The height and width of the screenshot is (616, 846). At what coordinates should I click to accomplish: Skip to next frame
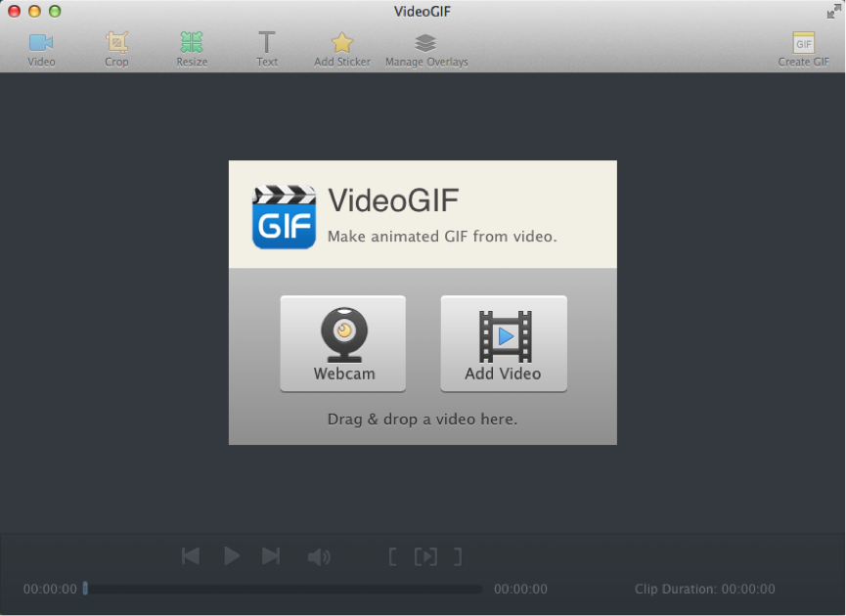point(271,556)
